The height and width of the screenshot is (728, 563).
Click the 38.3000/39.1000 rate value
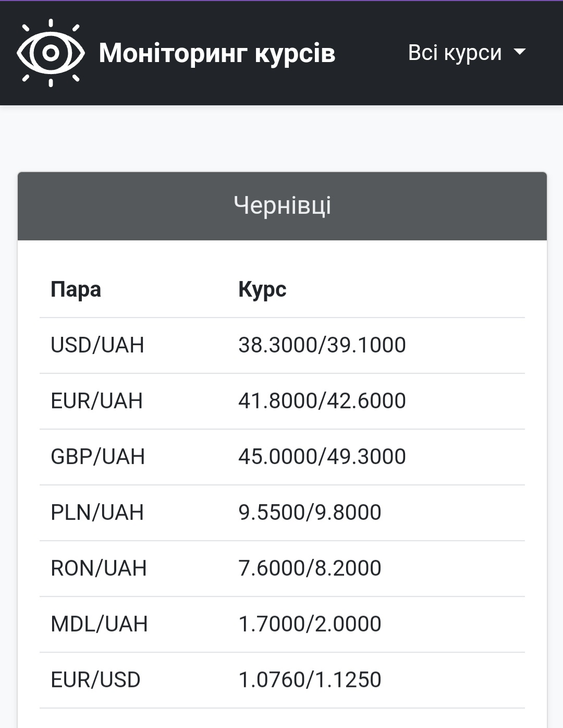[x=322, y=345]
